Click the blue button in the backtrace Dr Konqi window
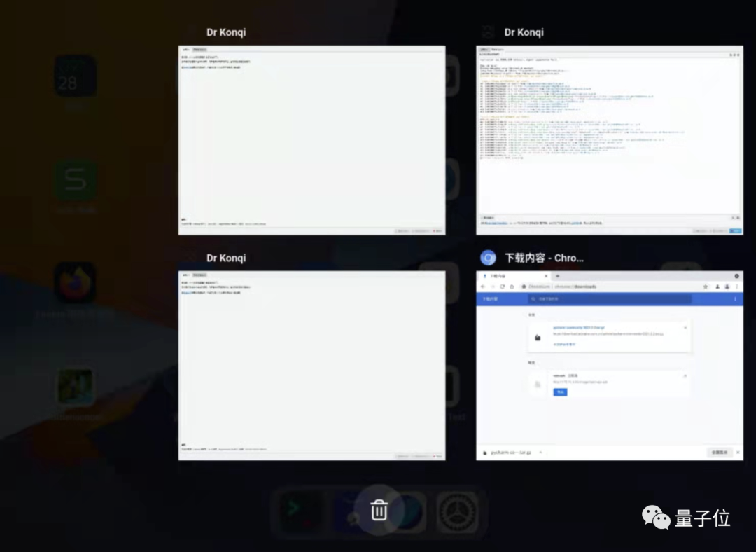The width and height of the screenshot is (756, 552). (736, 231)
